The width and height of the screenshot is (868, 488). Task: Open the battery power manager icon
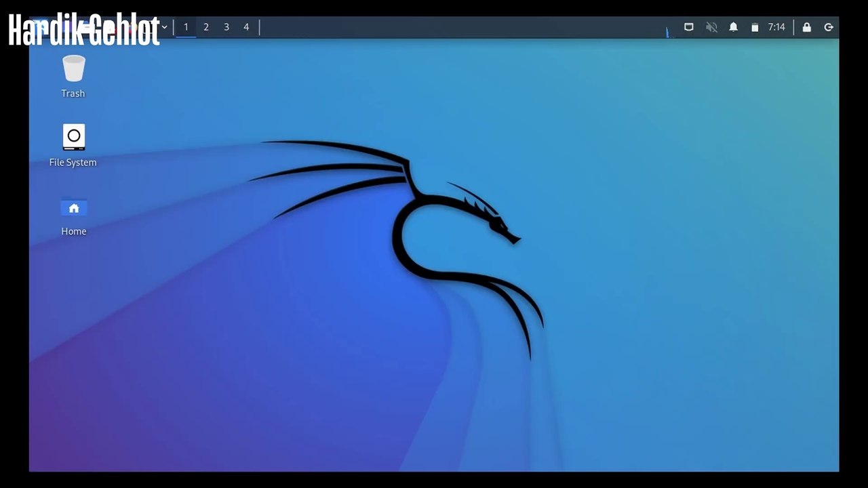coord(755,27)
